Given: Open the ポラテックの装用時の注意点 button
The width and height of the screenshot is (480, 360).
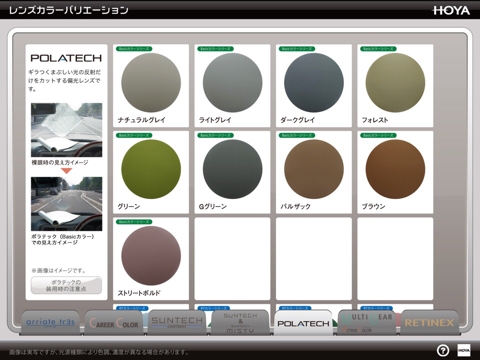Looking at the screenshot, I should tap(66, 285).
